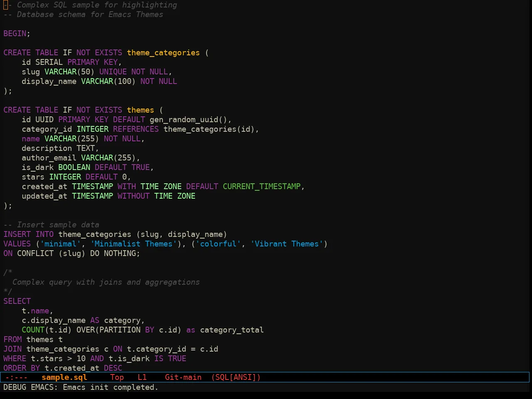The width and height of the screenshot is (532, 399).
Task: Click the WHERE keyword
Action: point(15,359)
